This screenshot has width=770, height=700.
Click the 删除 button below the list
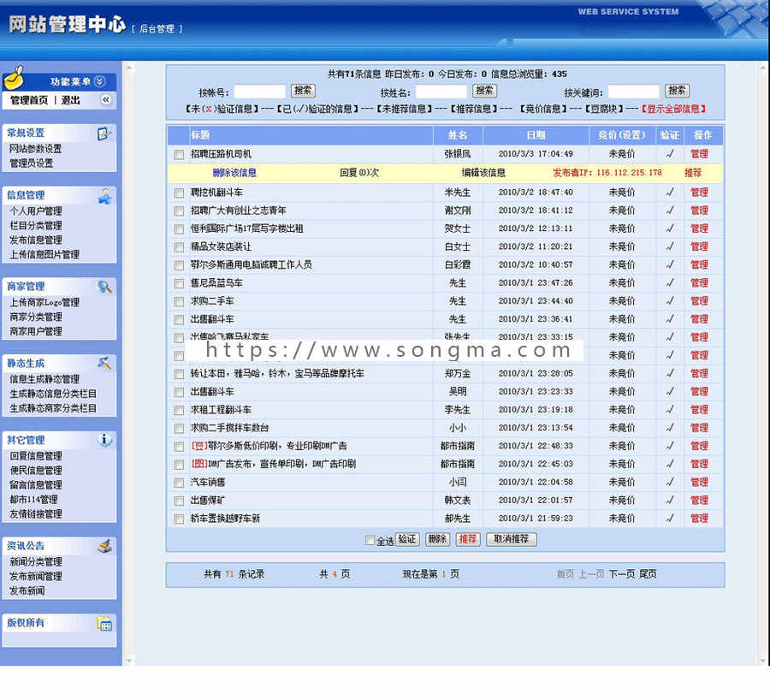437,539
